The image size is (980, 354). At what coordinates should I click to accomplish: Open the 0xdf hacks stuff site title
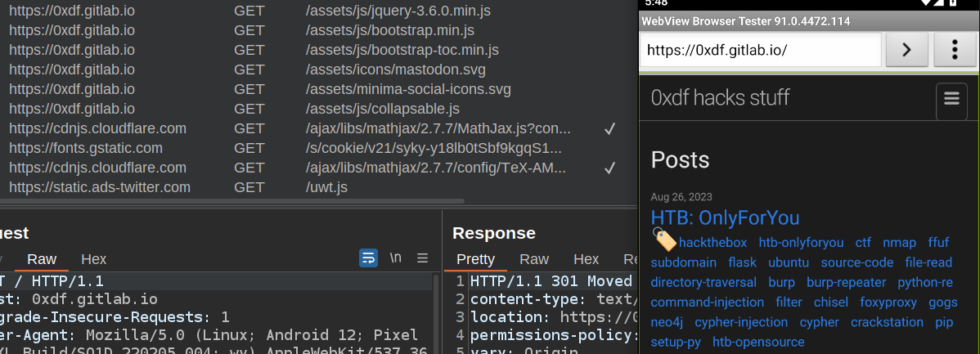point(720,98)
